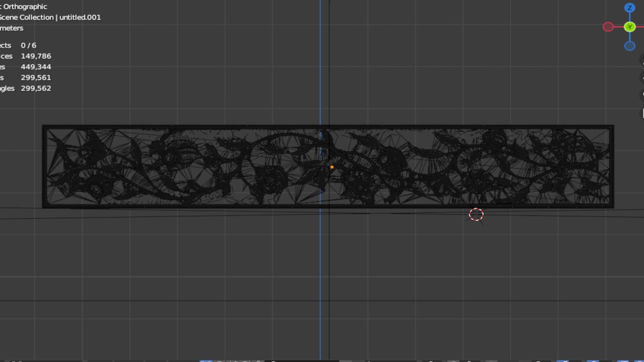Click the 0 / 6 objects count

pyautogui.click(x=29, y=46)
